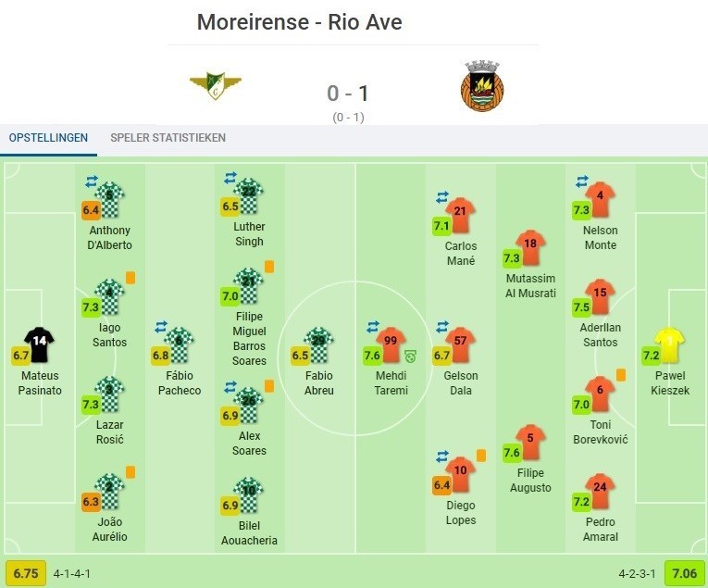Click Toni Borevković's yellow card icon
The image size is (708, 588).
(621, 375)
